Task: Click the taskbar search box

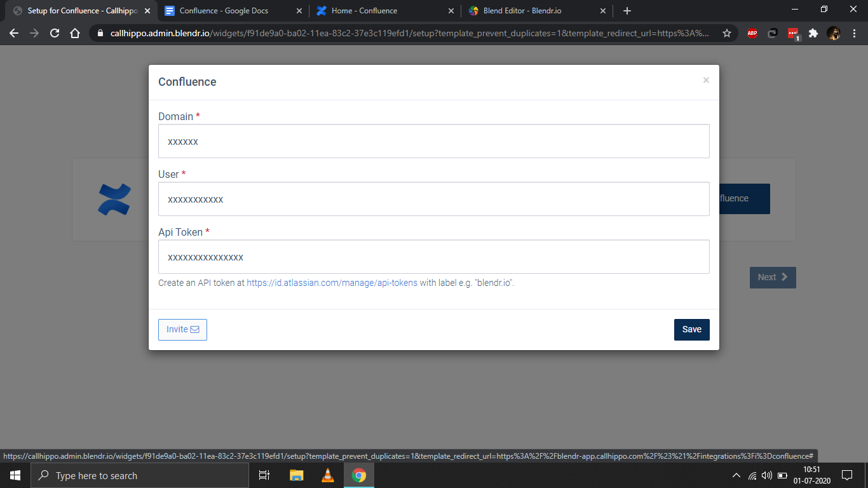Action: (x=140, y=475)
